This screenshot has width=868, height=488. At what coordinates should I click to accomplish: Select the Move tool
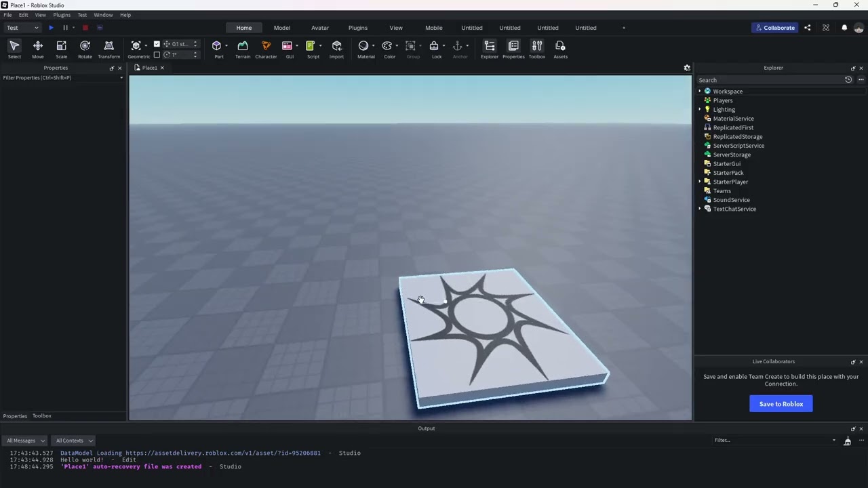tap(38, 49)
